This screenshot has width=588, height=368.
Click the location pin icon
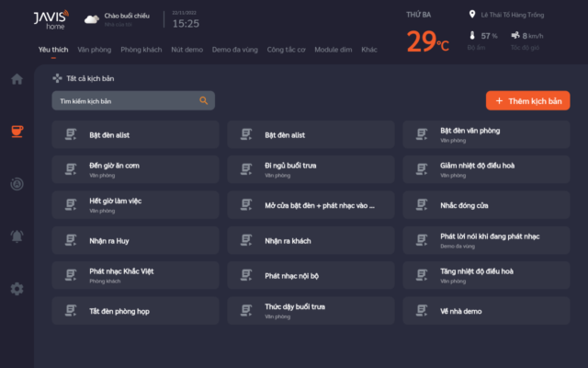pos(471,15)
